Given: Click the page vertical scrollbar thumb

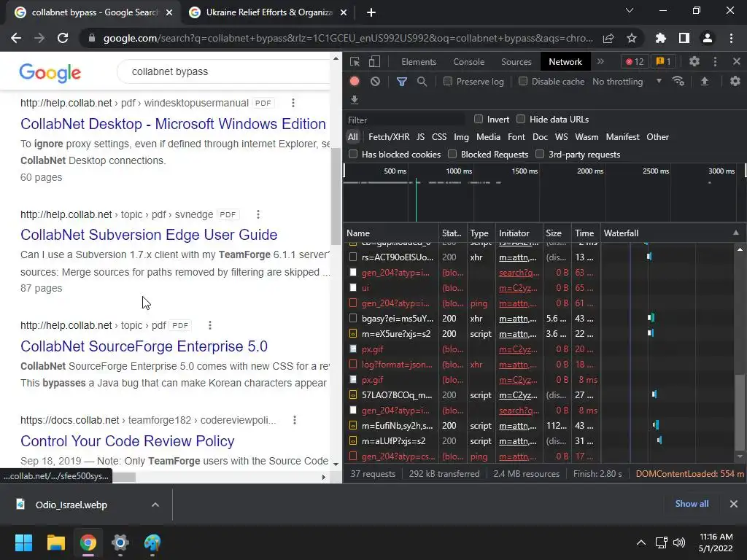Looking at the screenshot, I should 336,196.
